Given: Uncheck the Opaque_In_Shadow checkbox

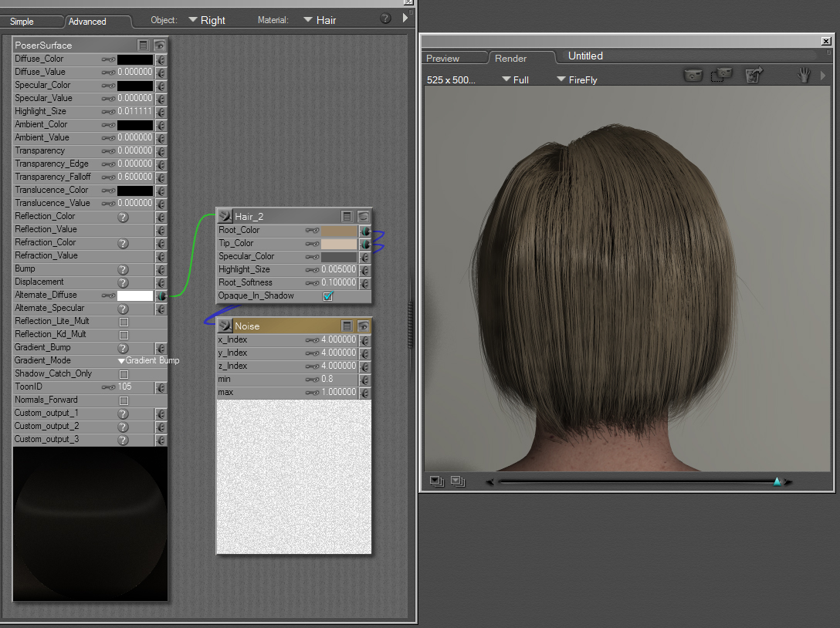Looking at the screenshot, I should click(x=328, y=296).
